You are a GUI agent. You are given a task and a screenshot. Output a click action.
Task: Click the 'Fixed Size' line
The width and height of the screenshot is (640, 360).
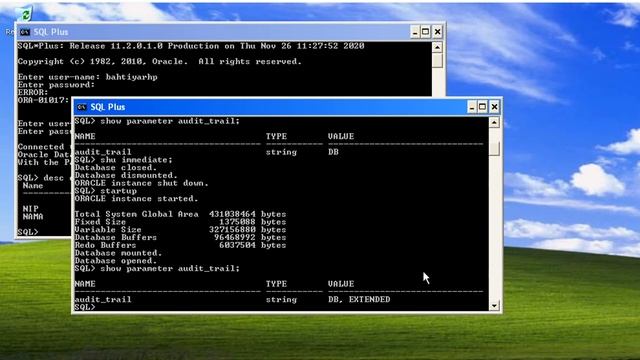click(180, 222)
